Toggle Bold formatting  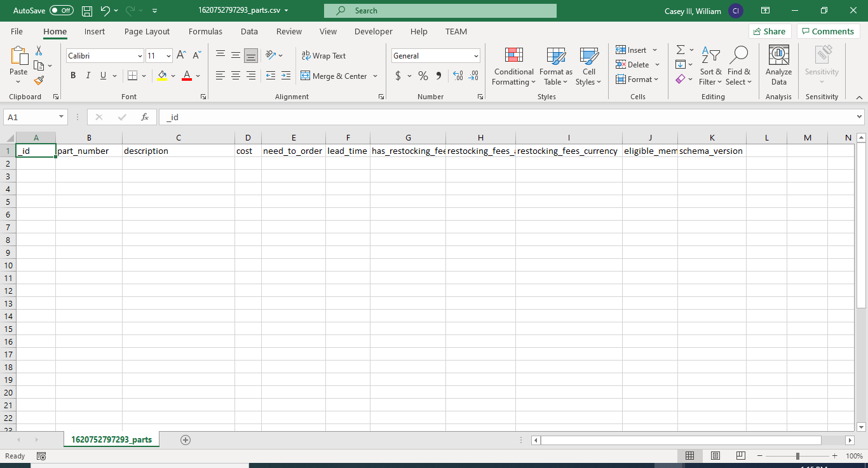(x=73, y=76)
